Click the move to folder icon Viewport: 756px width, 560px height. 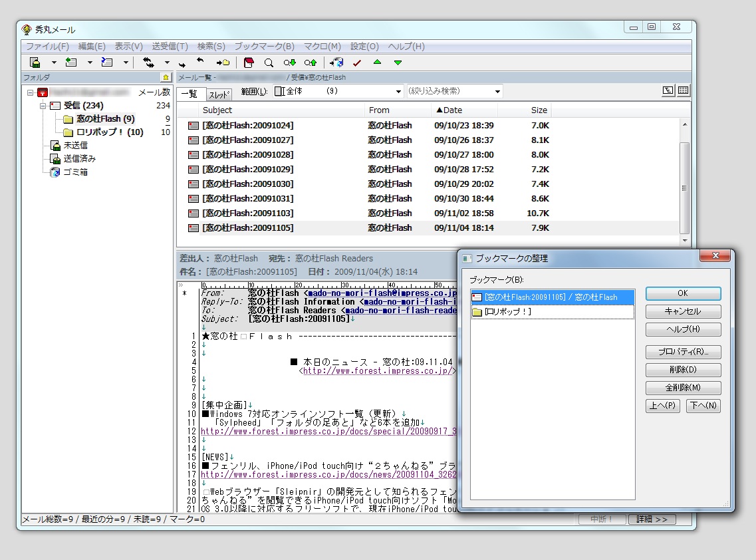point(223,63)
